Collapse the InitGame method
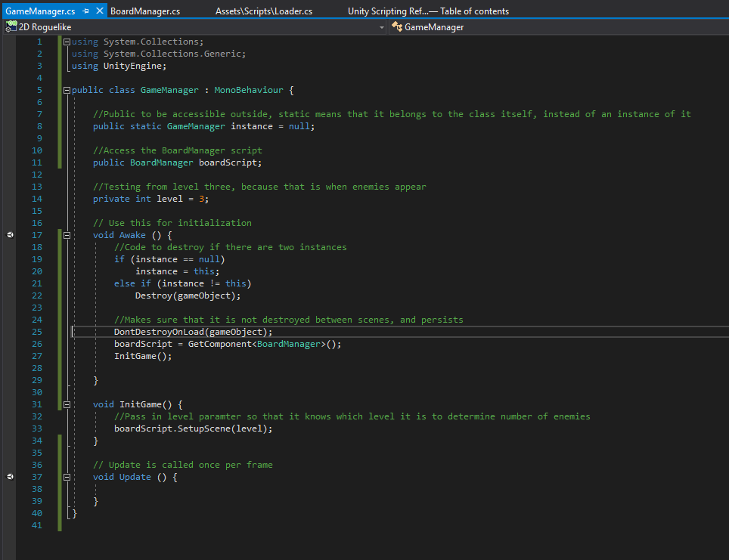 [x=67, y=404]
